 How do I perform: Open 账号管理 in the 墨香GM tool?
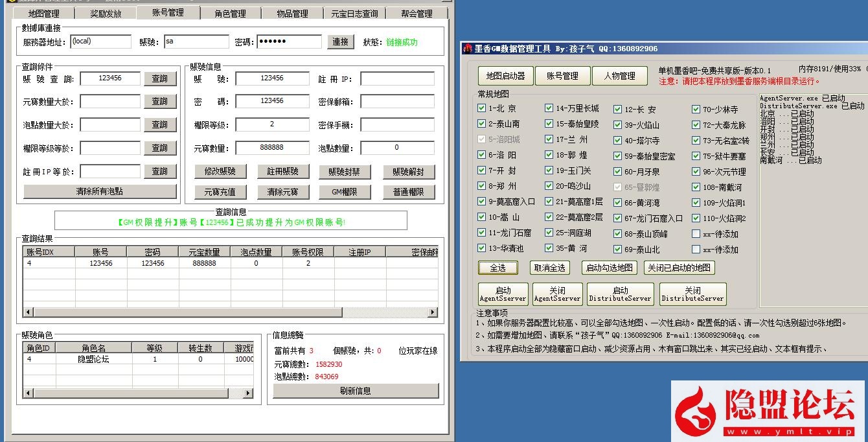coord(562,76)
